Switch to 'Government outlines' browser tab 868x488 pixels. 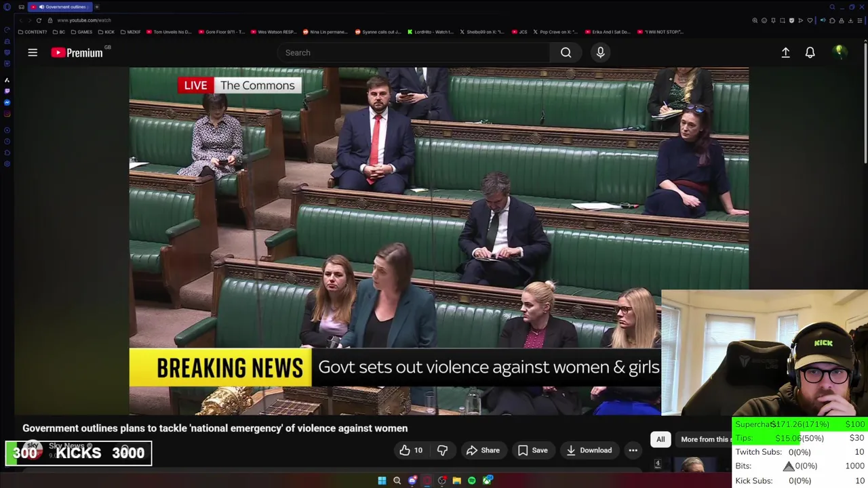click(x=61, y=7)
